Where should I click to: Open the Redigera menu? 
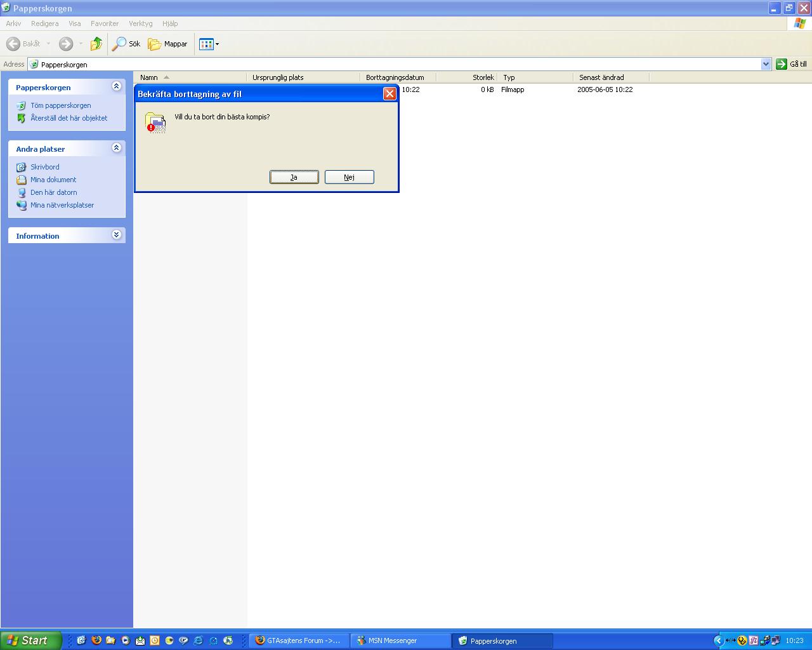click(44, 23)
